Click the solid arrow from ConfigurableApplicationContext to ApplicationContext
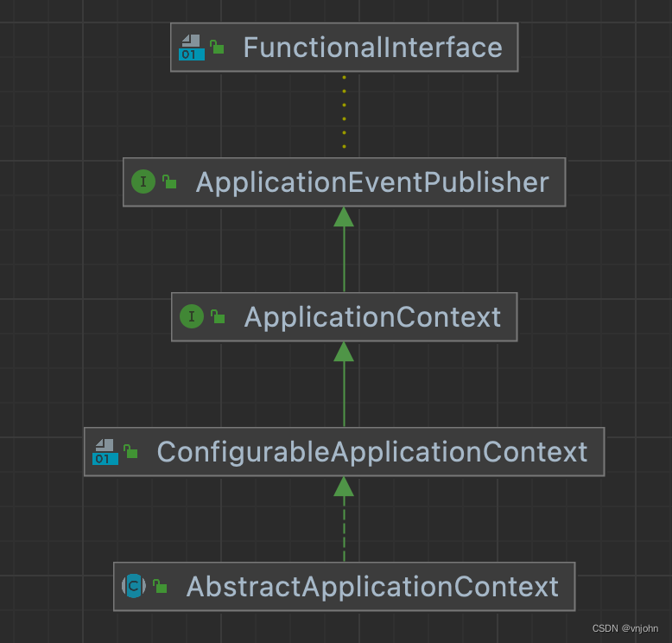Screen dimensions: 672x643 click(x=344, y=389)
